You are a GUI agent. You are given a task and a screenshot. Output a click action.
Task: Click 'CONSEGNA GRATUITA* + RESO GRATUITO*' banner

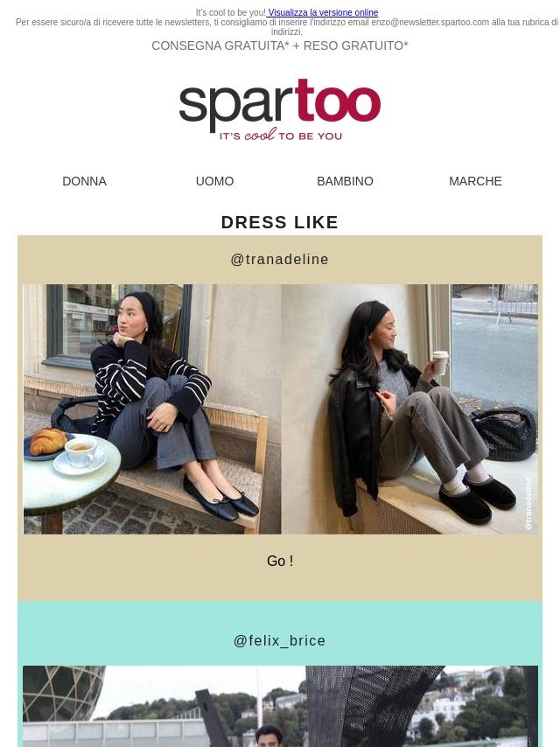pyautogui.click(x=280, y=45)
